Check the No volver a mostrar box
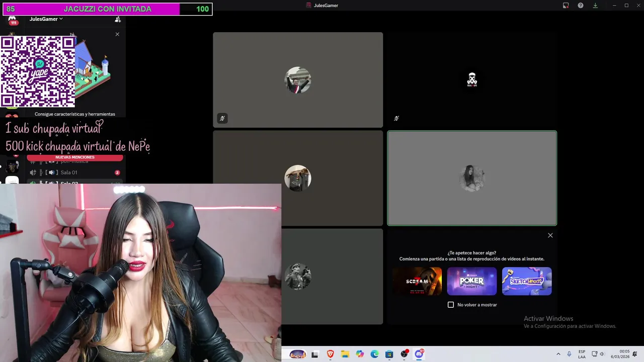Image resolution: width=644 pixels, height=362 pixels. 451,305
